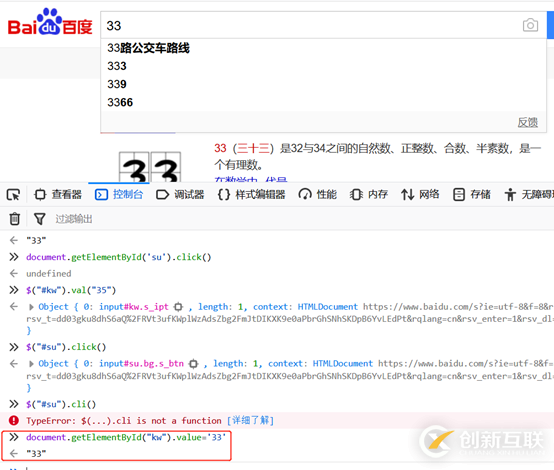
Task: Click the undefined result line
Action: [48, 274]
